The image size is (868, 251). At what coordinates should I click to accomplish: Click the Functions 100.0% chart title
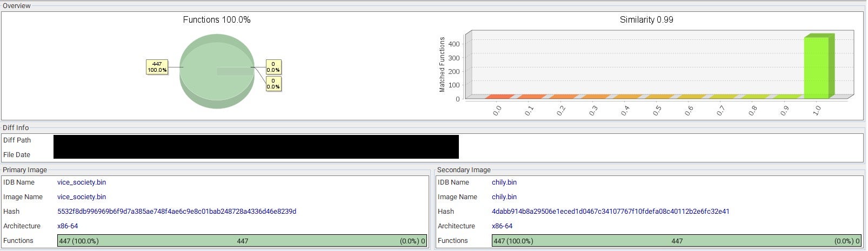point(216,19)
